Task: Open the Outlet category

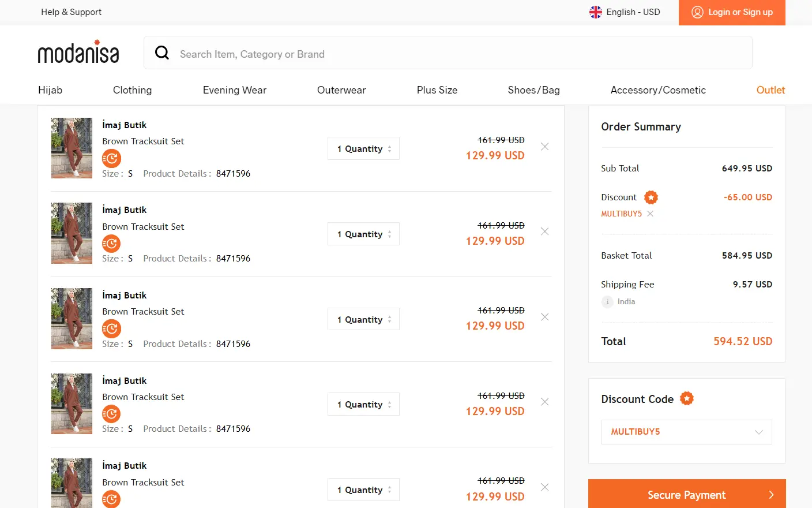Action: pos(770,90)
